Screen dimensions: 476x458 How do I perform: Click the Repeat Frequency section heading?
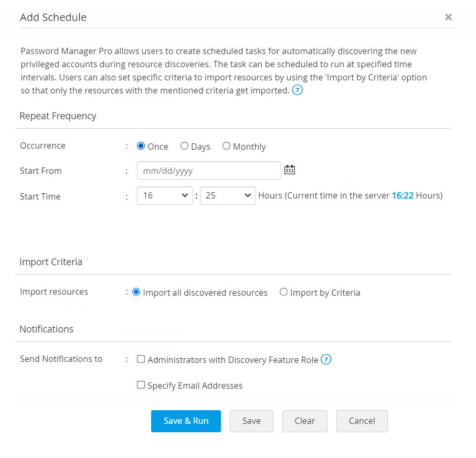click(58, 116)
